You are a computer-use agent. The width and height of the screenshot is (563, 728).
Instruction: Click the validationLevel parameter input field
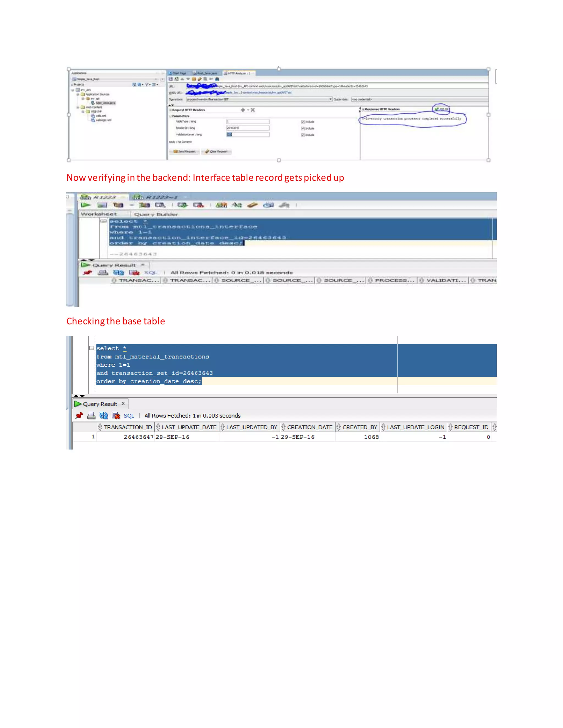[247, 135]
